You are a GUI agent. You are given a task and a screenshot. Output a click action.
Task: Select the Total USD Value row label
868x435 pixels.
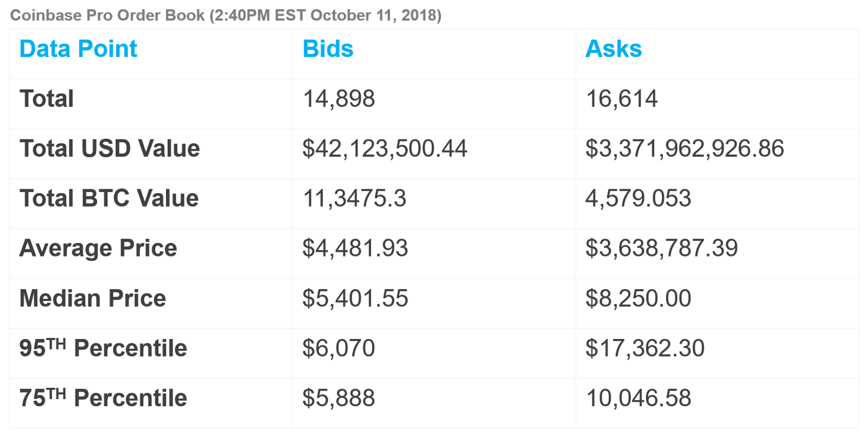pos(110,149)
